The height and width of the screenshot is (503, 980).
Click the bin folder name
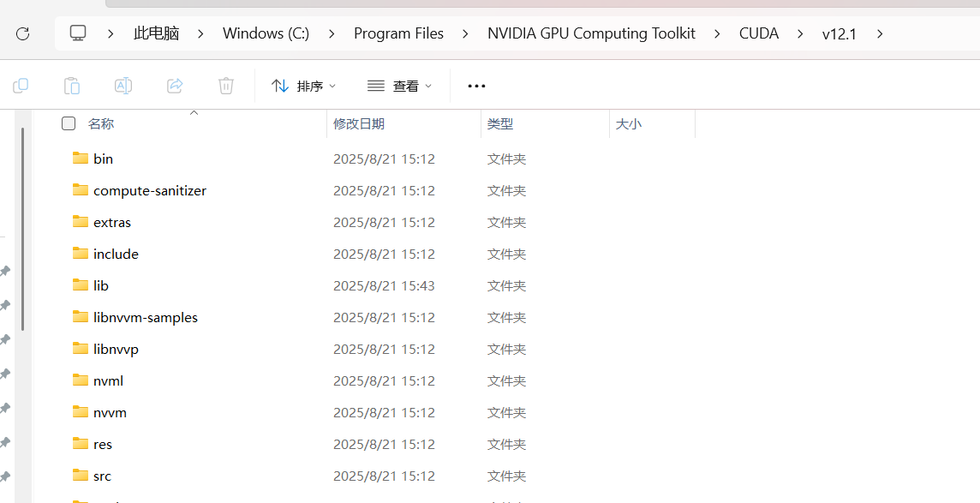point(103,159)
